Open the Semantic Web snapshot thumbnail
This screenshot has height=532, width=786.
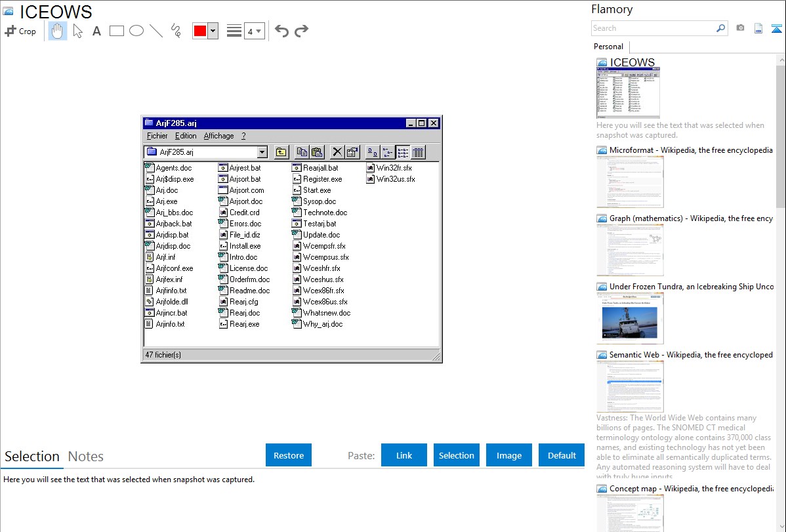[630, 386]
